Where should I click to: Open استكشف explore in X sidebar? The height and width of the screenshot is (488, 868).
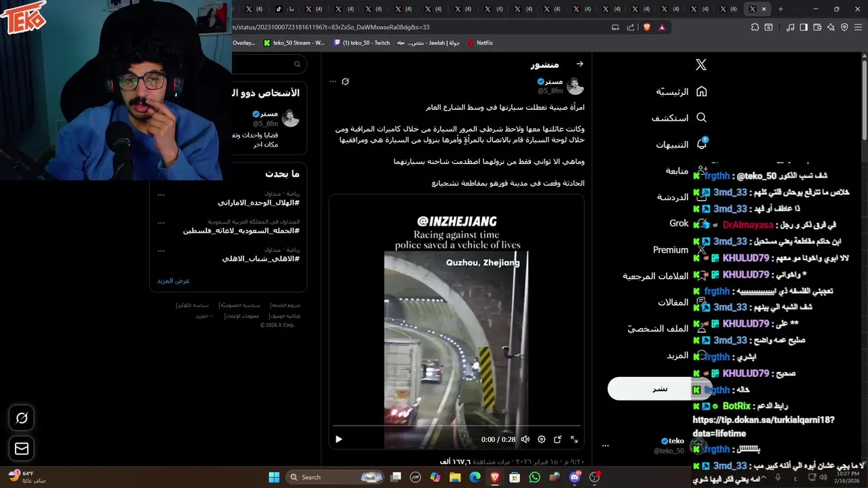tap(679, 118)
